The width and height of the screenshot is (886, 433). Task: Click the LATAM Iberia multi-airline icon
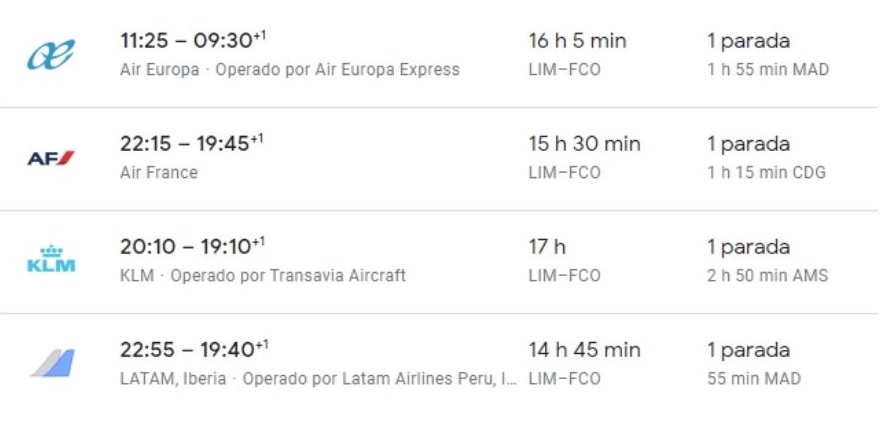point(51,363)
